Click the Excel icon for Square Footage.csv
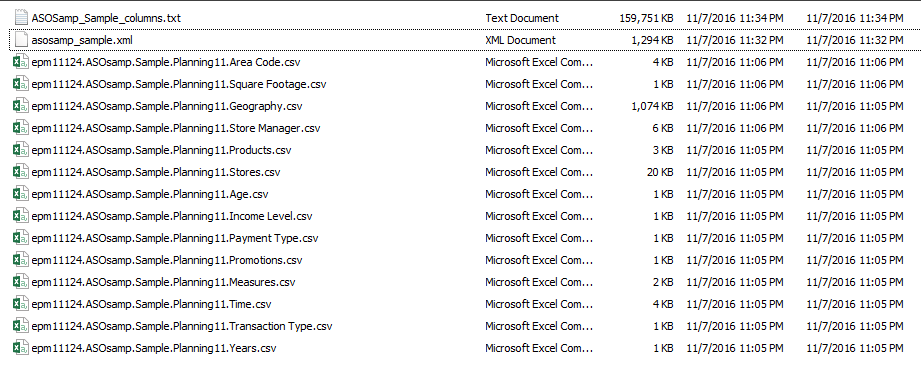The image size is (921, 367). tap(21, 84)
